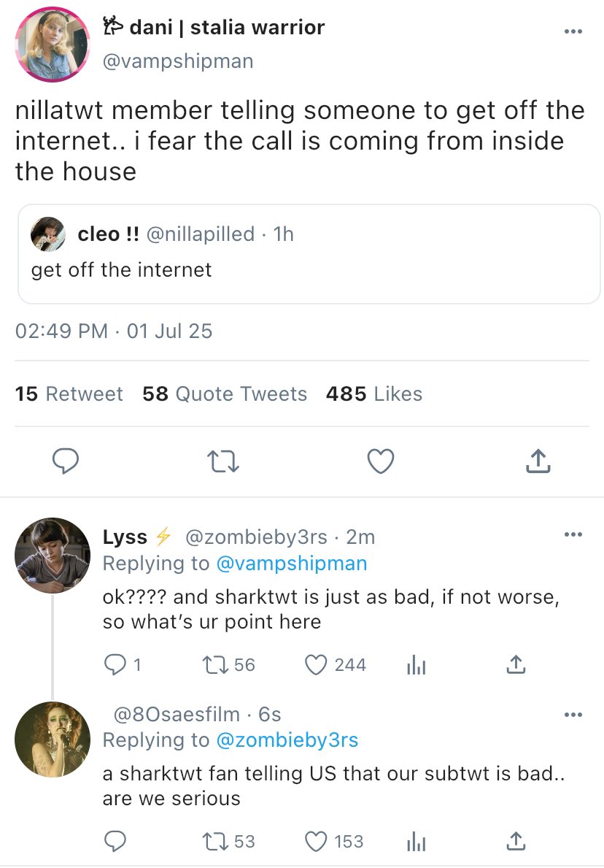Like Lyss's reply with 244 likes

(316, 664)
